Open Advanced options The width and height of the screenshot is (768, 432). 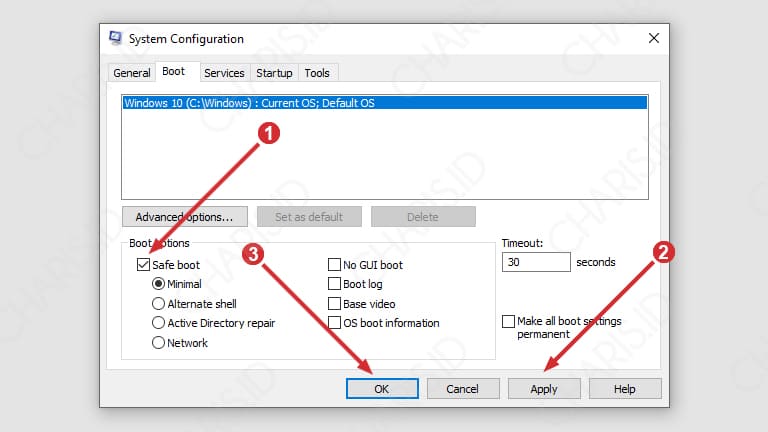[185, 216]
